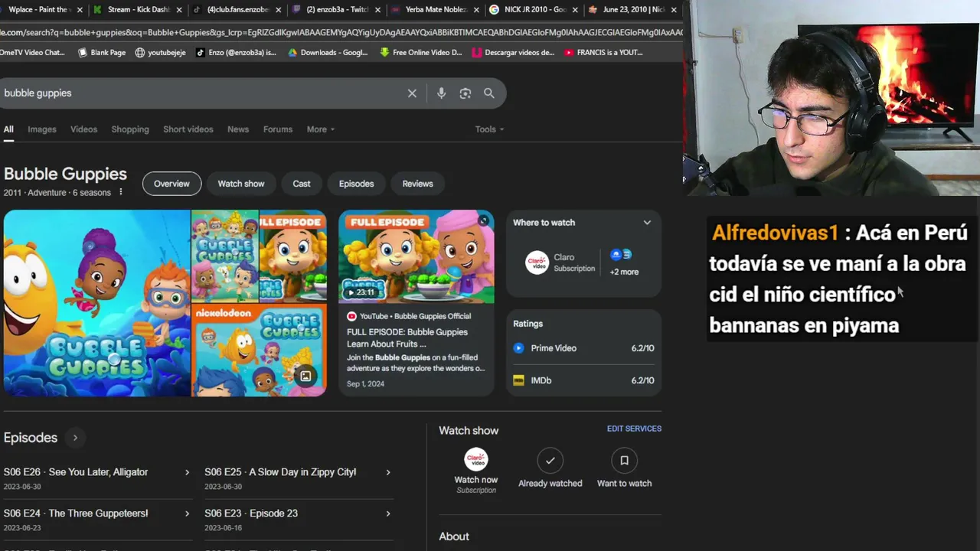This screenshot has width=980, height=551.
Task: Open the 'Downloads - Google' Drive bookmark
Action: pyautogui.click(x=328, y=53)
